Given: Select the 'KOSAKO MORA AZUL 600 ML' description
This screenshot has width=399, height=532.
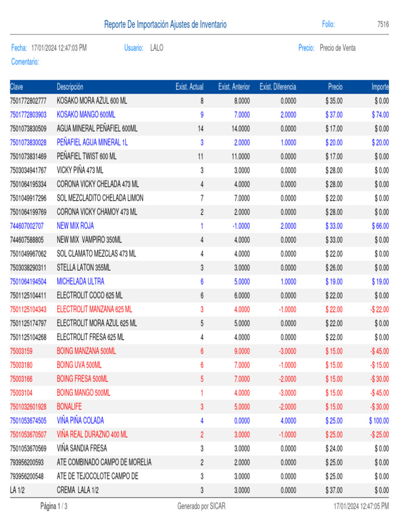Looking at the screenshot, I should click(x=92, y=101).
